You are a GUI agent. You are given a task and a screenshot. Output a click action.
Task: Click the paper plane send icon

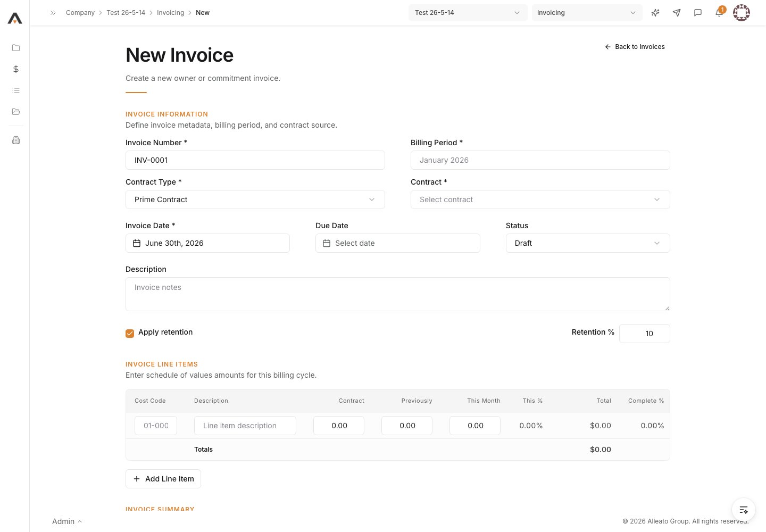pyautogui.click(x=677, y=13)
